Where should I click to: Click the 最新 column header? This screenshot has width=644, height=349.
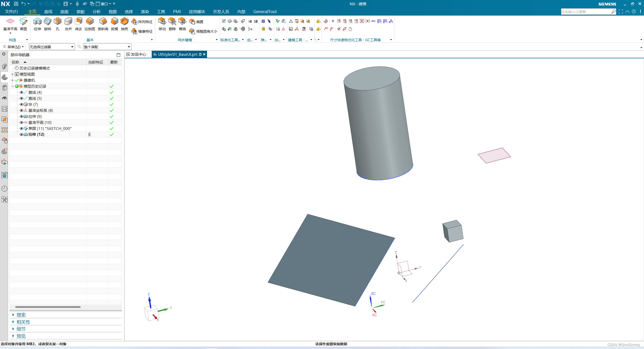point(115,62)
